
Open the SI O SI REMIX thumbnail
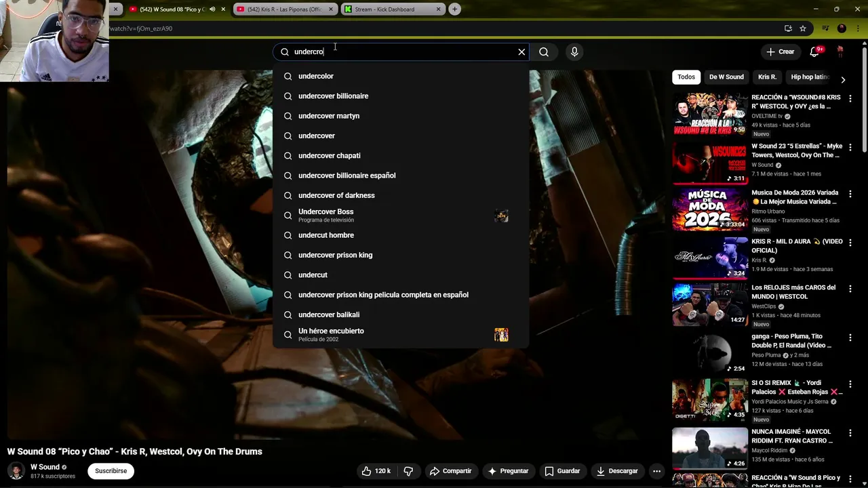point(710,400)
